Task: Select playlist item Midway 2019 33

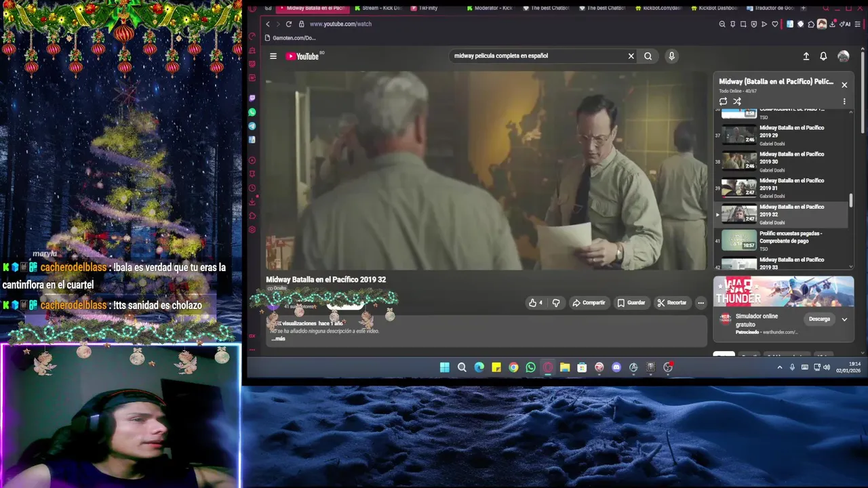Action: (x=780, y=263)
